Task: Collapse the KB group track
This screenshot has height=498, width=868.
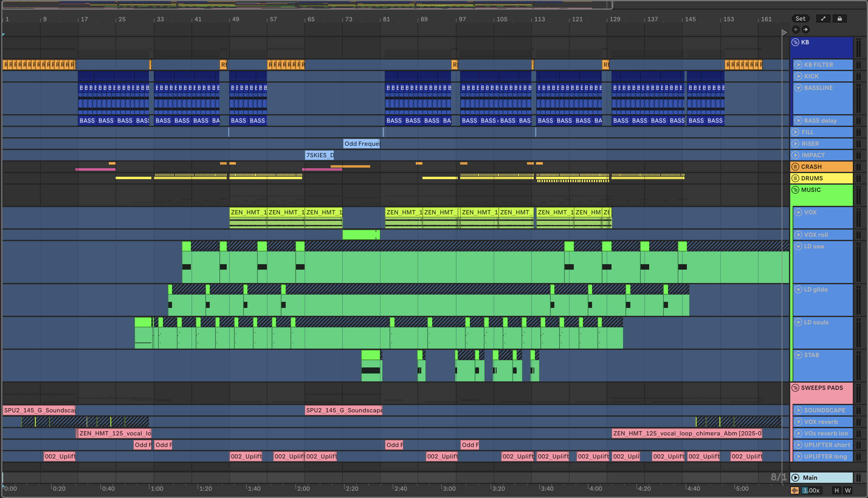Action: click(795, 43)
